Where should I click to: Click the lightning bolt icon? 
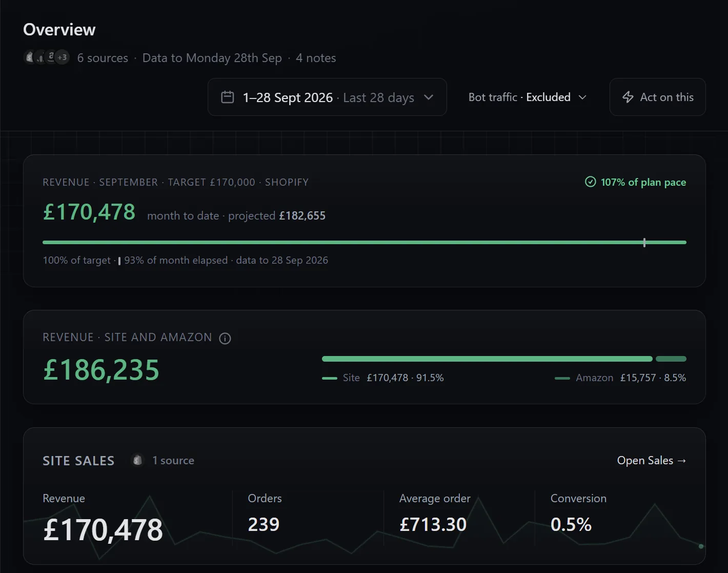628,97
